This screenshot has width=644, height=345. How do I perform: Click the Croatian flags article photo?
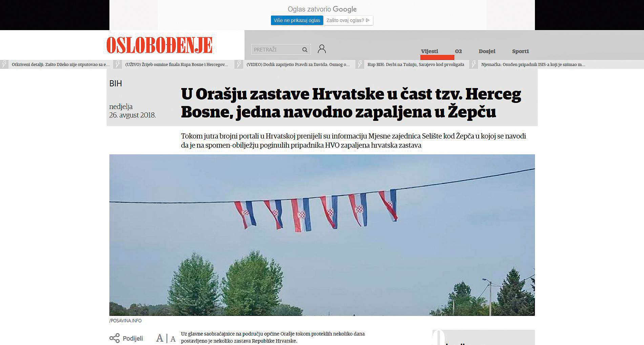coord(322,235)
